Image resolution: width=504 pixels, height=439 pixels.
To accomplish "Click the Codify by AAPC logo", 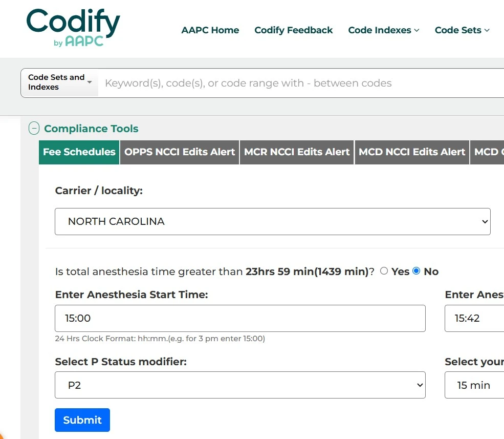I will (73, 28).
